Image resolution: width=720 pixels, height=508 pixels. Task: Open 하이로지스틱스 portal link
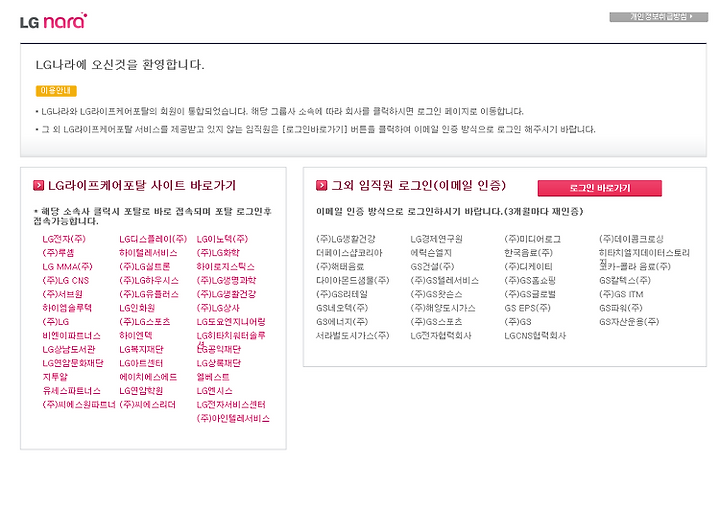225,267
